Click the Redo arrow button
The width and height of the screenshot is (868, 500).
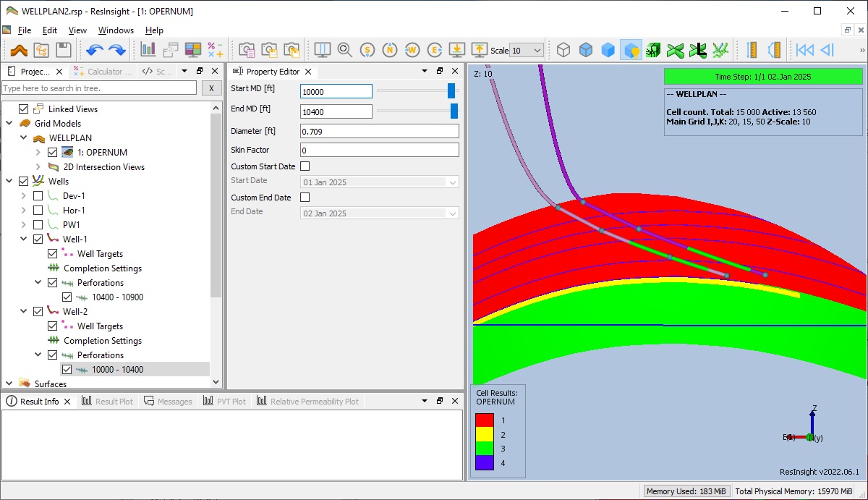tap(116, 49)
